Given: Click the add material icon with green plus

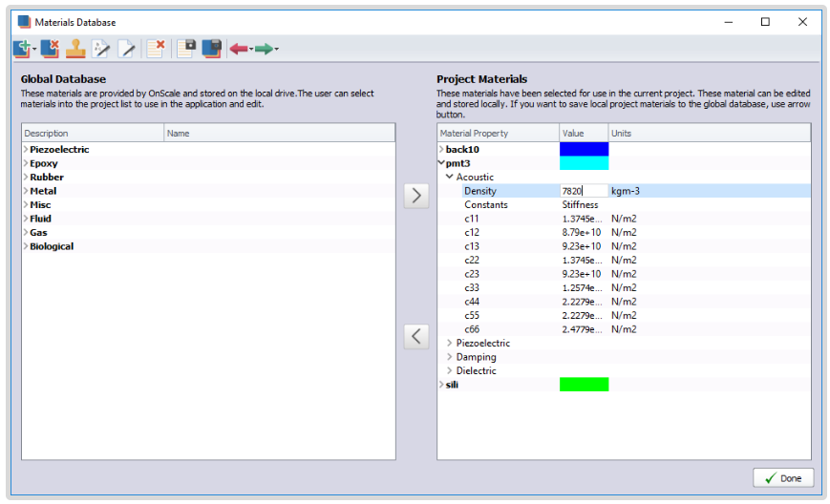Looking at the screenshot, I should tap(22, 49).
